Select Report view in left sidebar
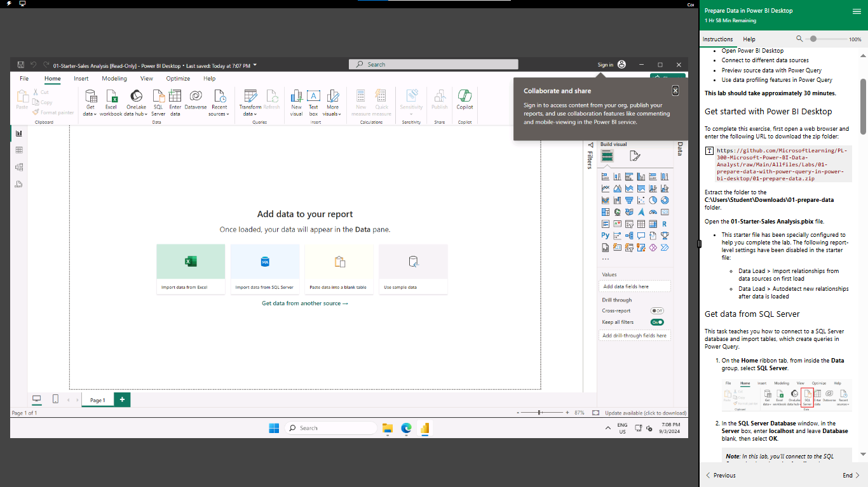 coord(19,133)
